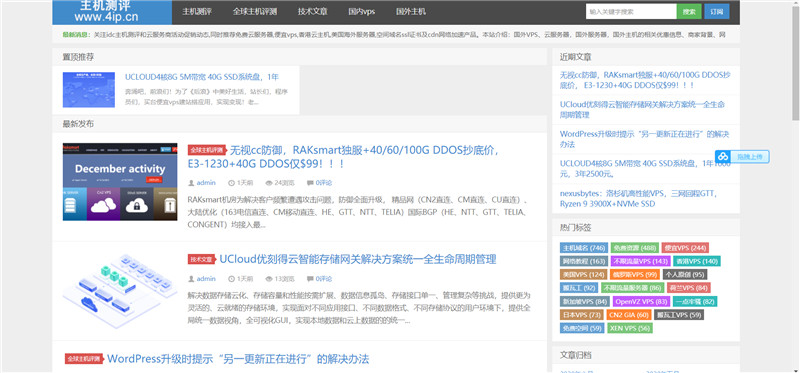
Task: Open the 全球主机评测 menu item
Action: (255, 12)
